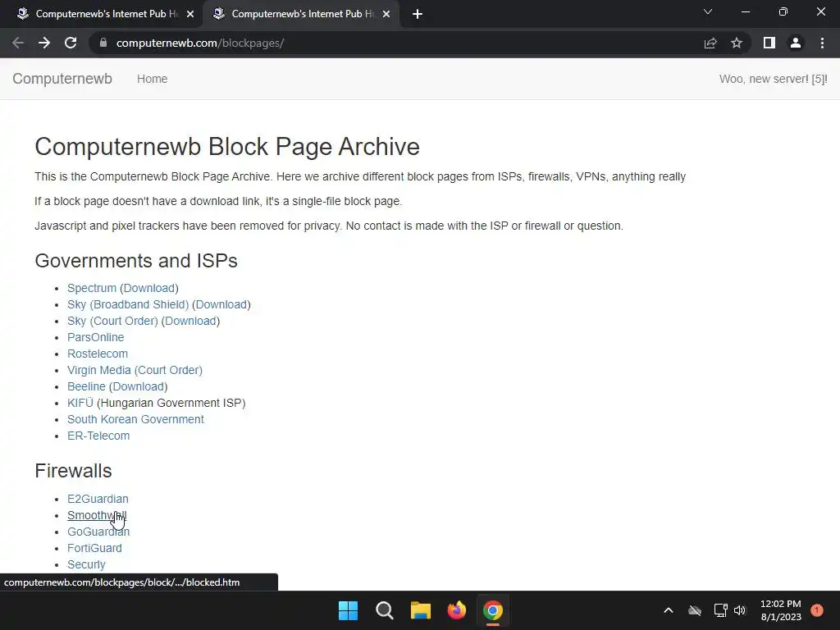Open the Chrome side panel
The width and height of the screenshot is (840, 630).
click(x=769, y=43)
